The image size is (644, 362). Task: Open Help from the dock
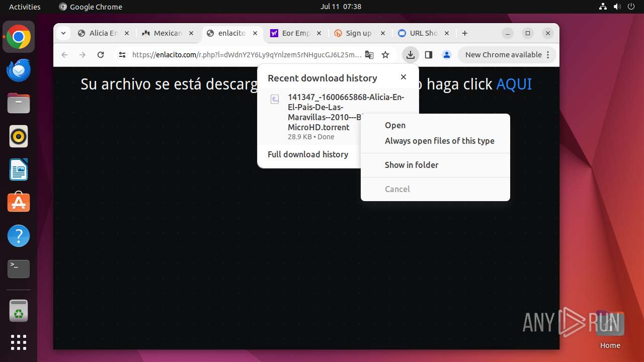tap(19, 236)
